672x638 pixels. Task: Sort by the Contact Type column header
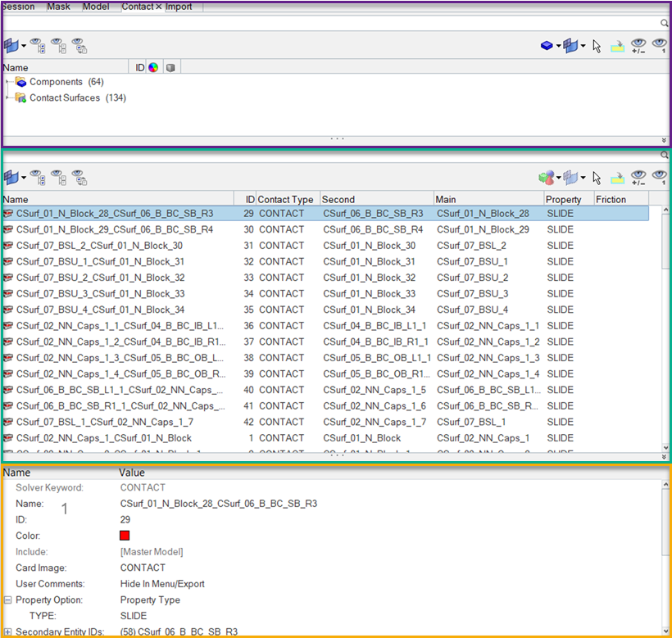(285, 199)
